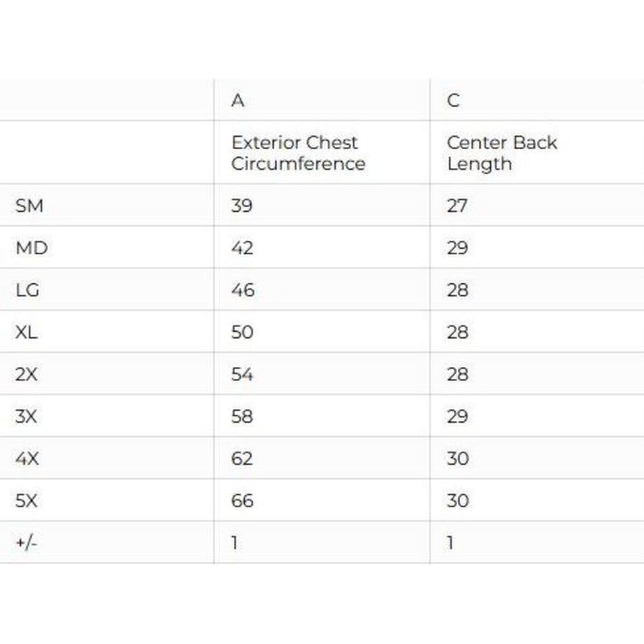Click the MD size row label
This screenshot has width=644, height=644.
pos(31,248)
